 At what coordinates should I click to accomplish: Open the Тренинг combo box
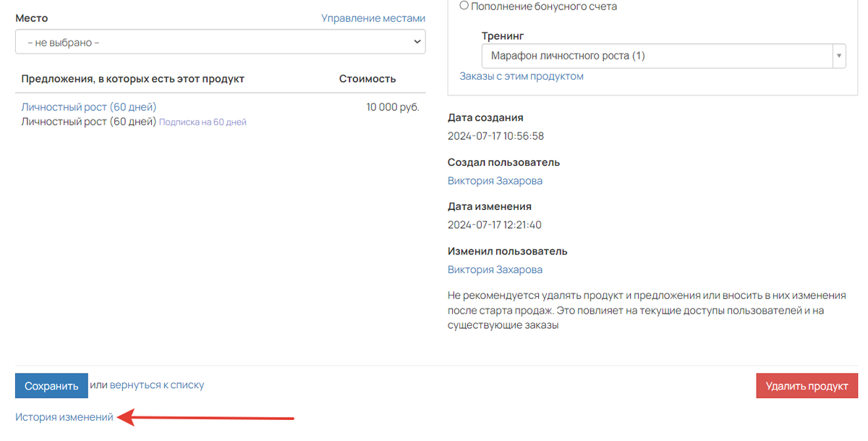[x=663, y=56]
